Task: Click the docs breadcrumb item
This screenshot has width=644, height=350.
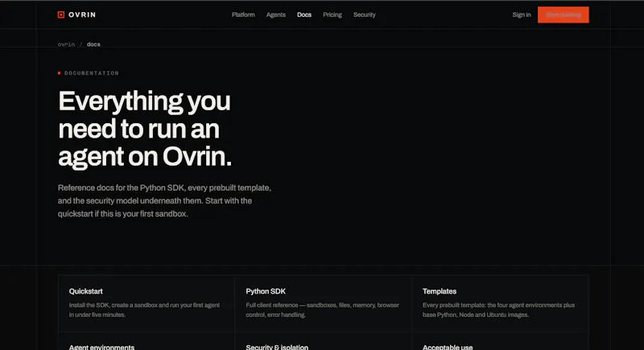Action: point(93,44)
